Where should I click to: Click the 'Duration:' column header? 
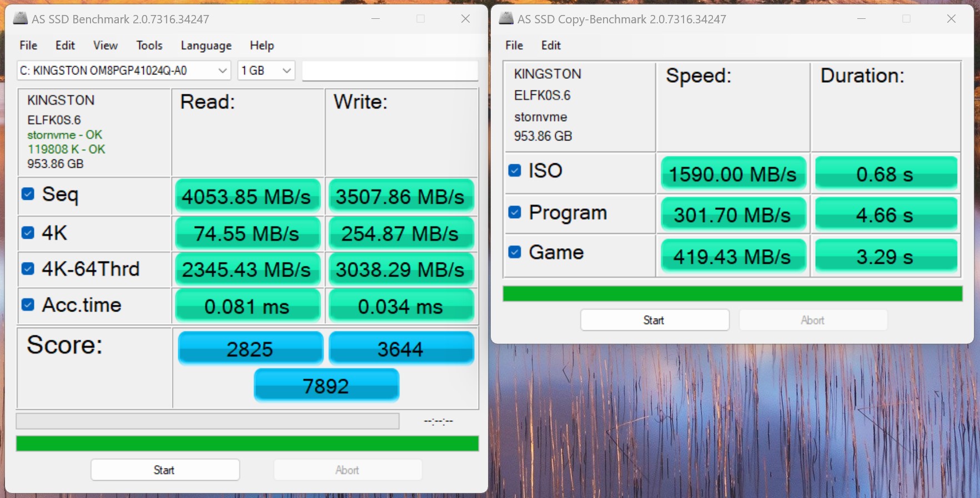[862, 76]
